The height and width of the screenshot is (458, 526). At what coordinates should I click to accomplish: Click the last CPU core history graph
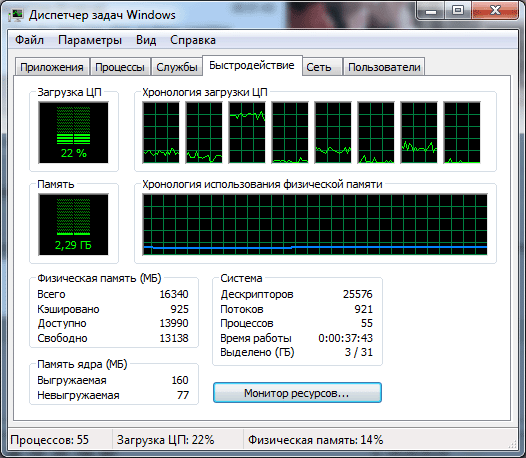(462, 133)
